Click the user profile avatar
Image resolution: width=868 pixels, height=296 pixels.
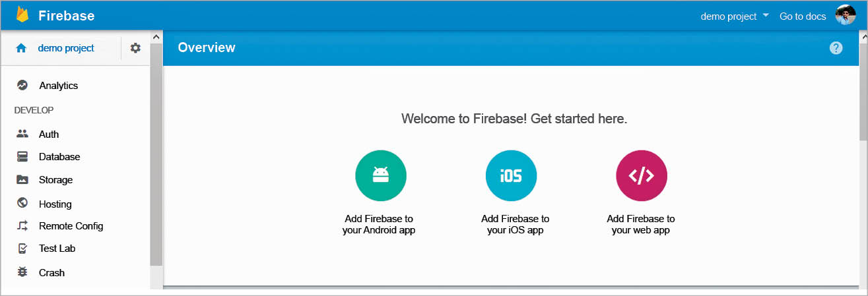coord(846,15)
